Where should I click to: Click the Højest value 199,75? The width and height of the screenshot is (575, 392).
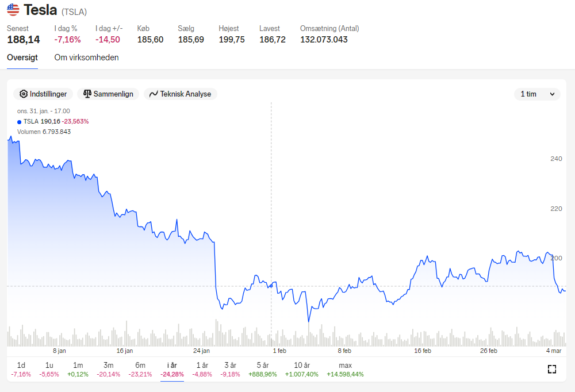click(232, 40)
